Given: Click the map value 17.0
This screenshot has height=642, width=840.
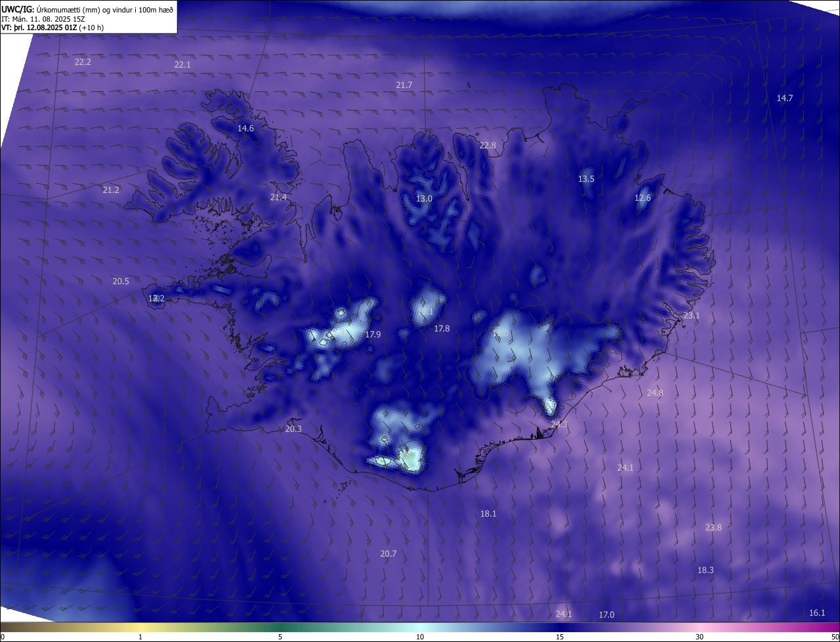Looking at the screenshot, I should tap(606, 614).
